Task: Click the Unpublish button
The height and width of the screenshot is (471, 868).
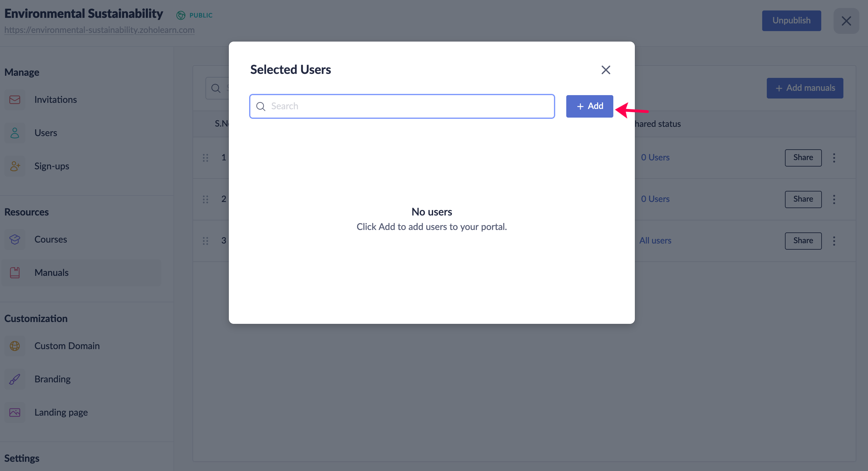Action: 791,21
